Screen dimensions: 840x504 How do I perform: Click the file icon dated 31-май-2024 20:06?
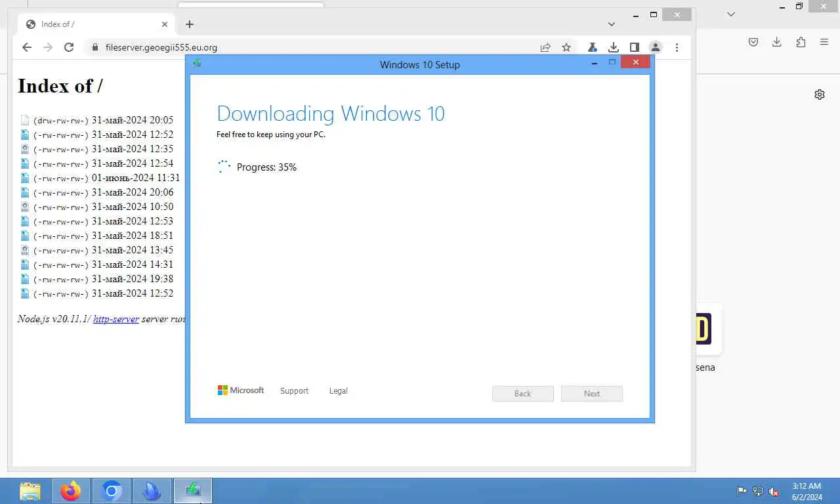pos(25,192)
